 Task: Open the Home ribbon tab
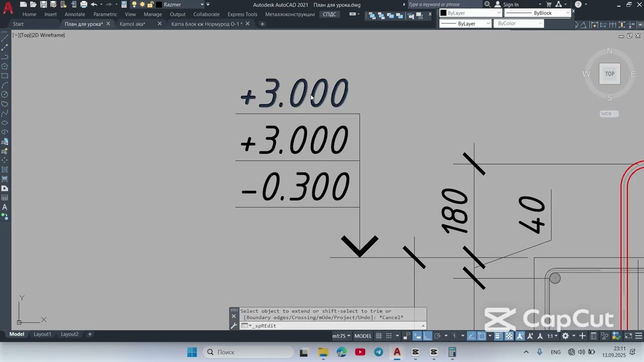click(x=29, y=14)
